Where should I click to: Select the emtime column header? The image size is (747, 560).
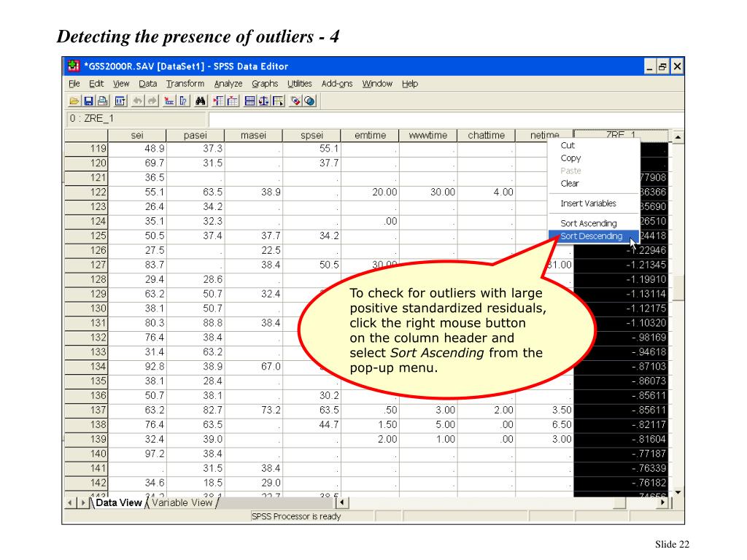tap(370, 135)
